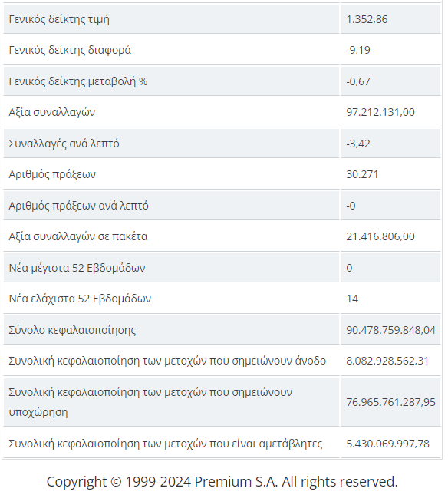Click Αριθμός πράξεων ανά λεπτό label
448x495 pixels.
click(78, 206)
